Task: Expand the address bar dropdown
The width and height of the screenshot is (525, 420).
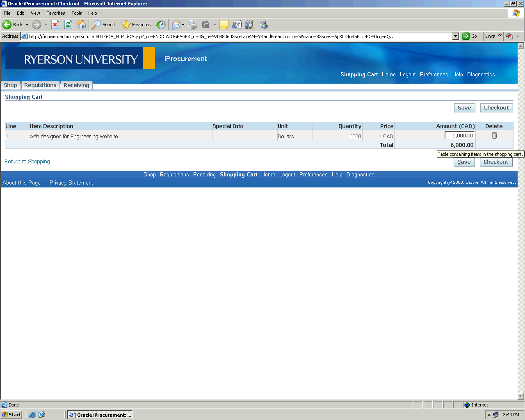Action: tap(455, 36)
